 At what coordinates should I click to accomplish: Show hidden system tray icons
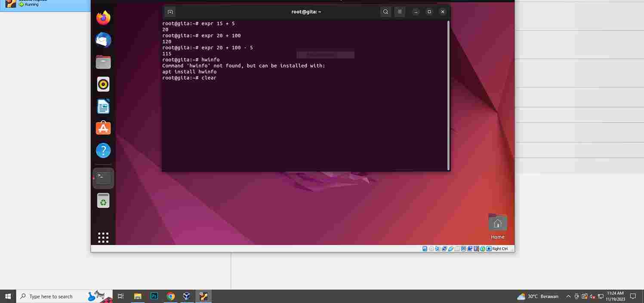click(568, 296)
